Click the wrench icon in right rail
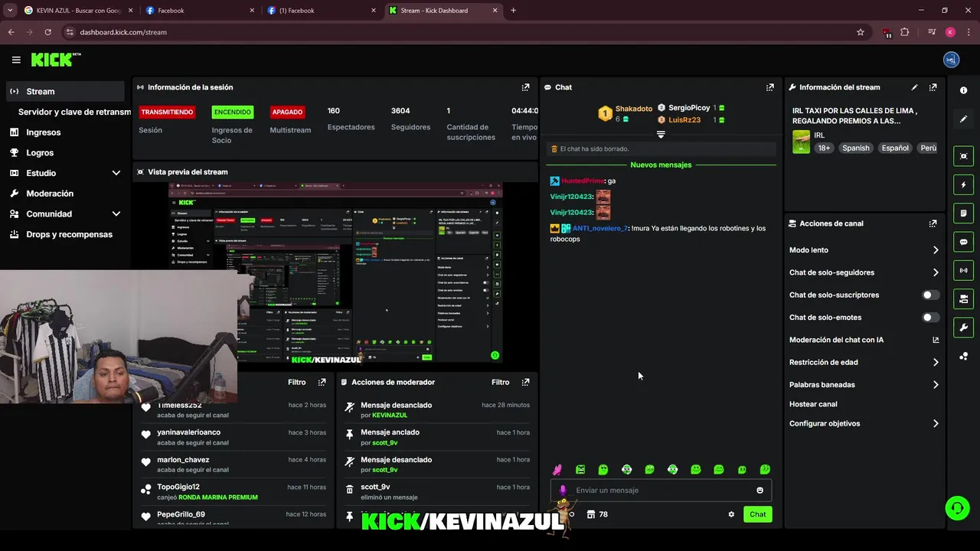Image resolution: width=980 pixels, height=551 pixels. tap(963, 328)
